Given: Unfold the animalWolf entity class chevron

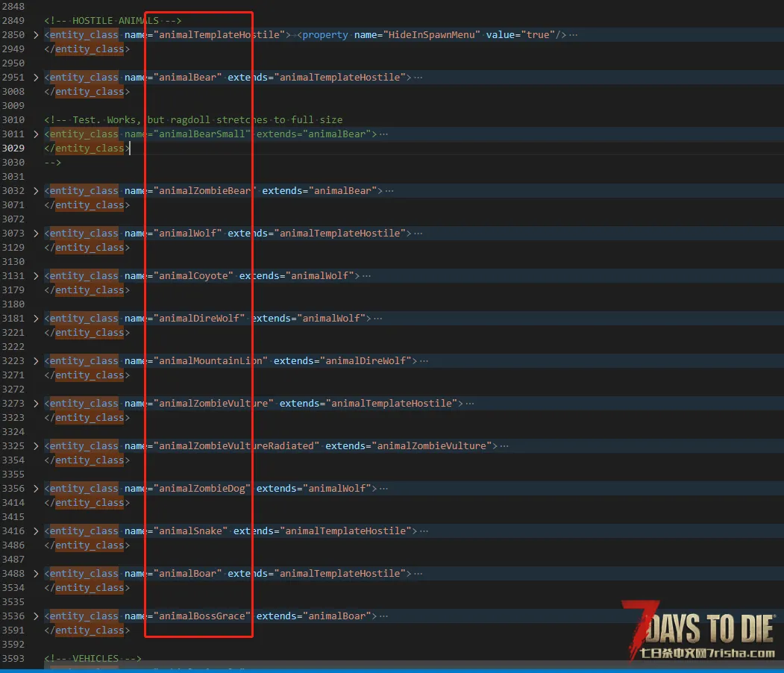Looking at the screenshot, I should [x=35, y=234].
